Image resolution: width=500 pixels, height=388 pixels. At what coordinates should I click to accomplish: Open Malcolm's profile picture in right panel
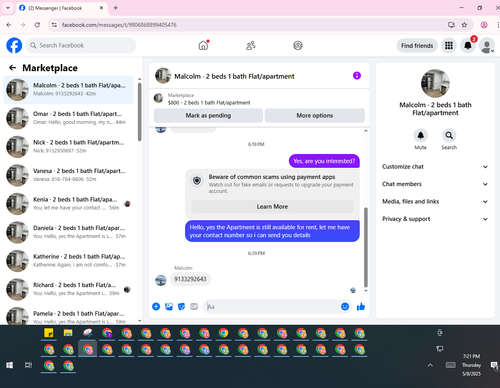point(435,83)
